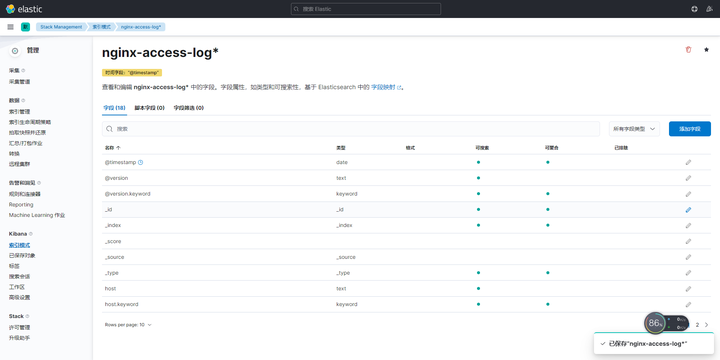The image size is (720, 360).
Task: Open 许可管理 in sidebar
Action: pos(20,328)
